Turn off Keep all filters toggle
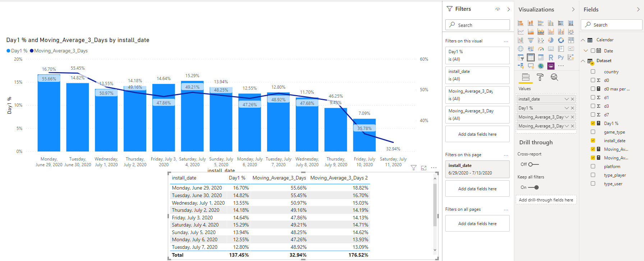The width and height of the screenshot is (644, 261). 534,187
